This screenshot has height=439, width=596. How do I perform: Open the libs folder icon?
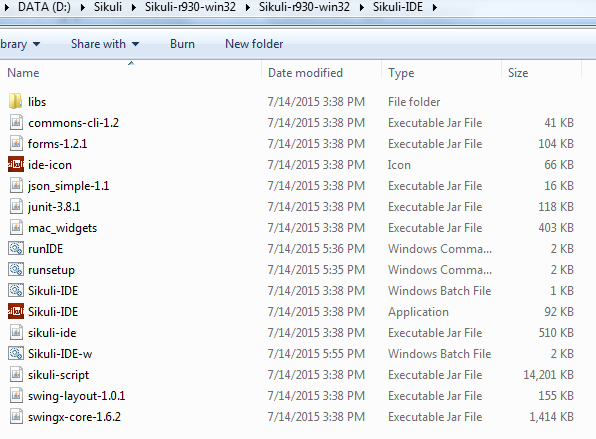pyautogui.click(x=15, y=101)
